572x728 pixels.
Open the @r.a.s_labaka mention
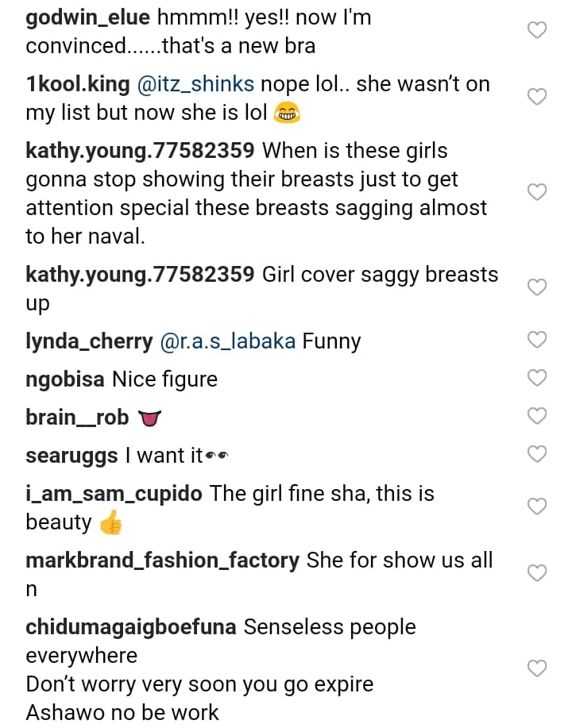click(x=228, y=341)
